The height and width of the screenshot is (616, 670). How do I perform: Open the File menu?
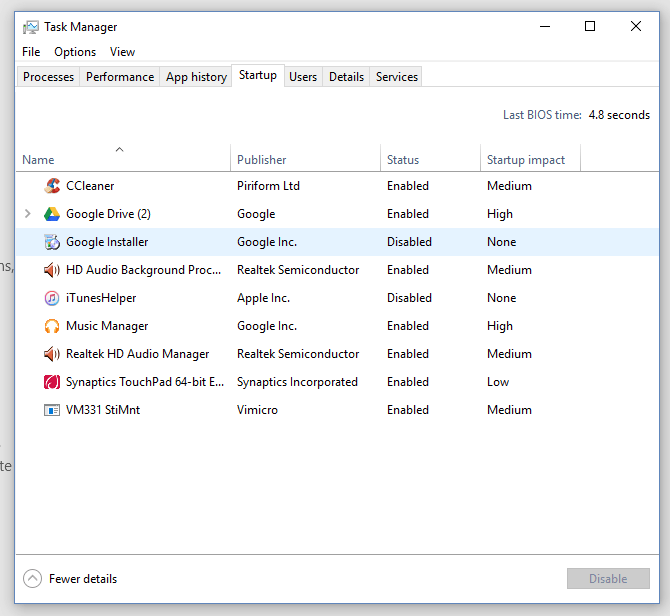pyautogui.click(x=31, y=52)
